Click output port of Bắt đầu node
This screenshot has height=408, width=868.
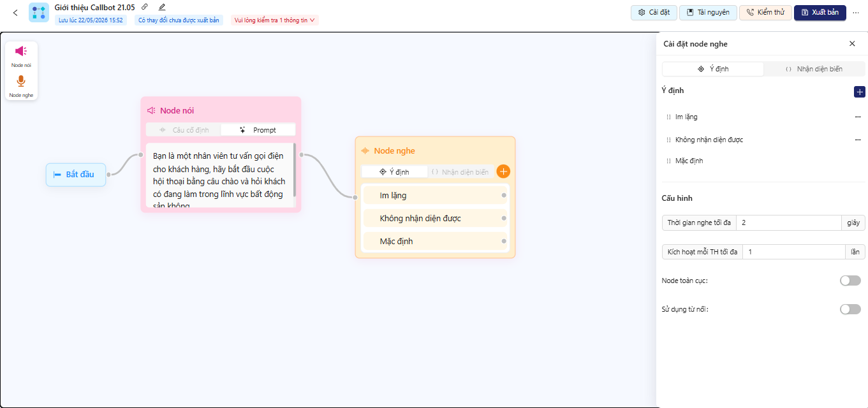109,174
